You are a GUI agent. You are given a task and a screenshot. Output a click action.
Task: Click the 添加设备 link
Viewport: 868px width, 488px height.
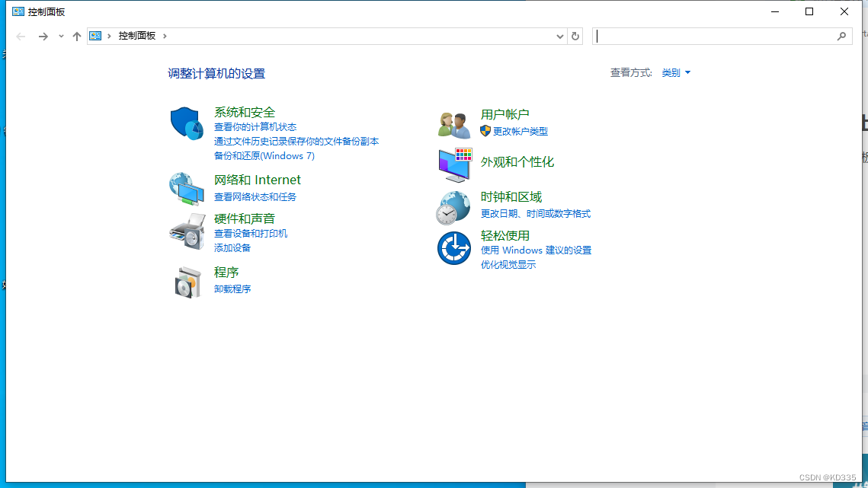[x=232, y=248]
